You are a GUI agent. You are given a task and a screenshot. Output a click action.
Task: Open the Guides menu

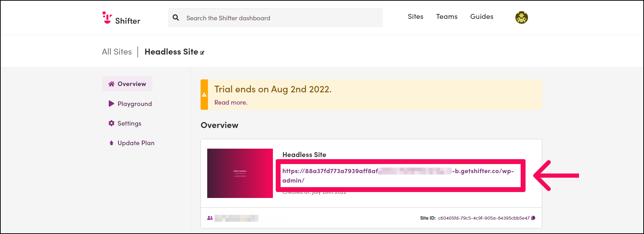point(482,16)
